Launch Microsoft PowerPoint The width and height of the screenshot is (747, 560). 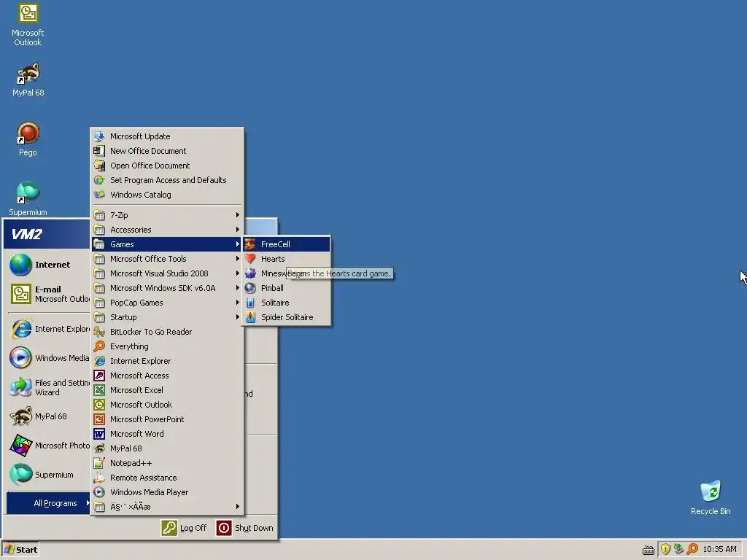coord(167,419)
